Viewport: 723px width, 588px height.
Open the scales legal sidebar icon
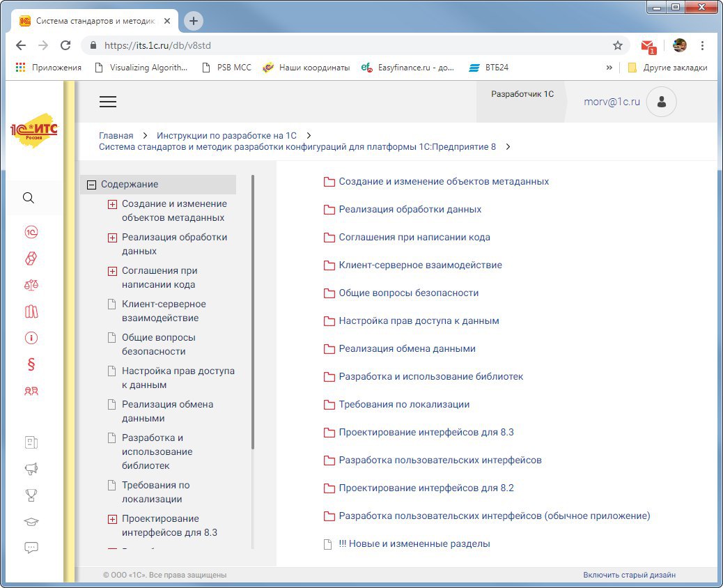[31, 285]
